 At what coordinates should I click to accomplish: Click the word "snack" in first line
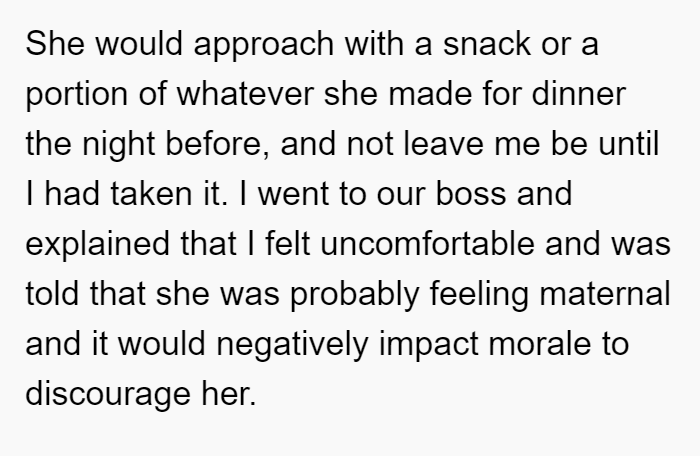point(487,44)
